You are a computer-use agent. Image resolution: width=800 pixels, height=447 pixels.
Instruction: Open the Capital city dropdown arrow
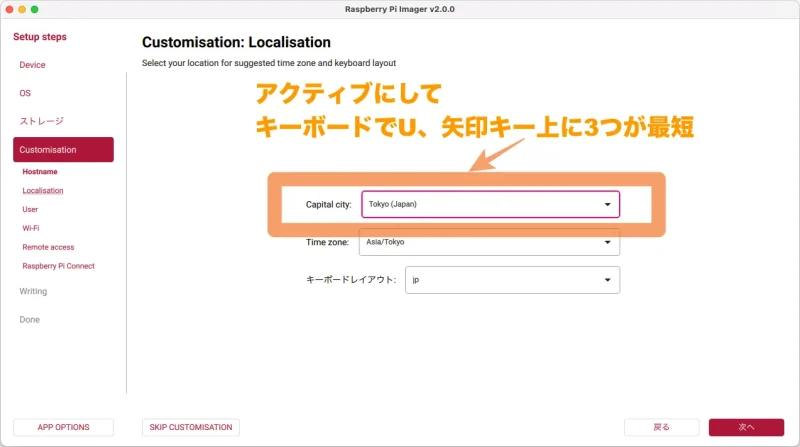pyautogui.click(x=607, y=205)
